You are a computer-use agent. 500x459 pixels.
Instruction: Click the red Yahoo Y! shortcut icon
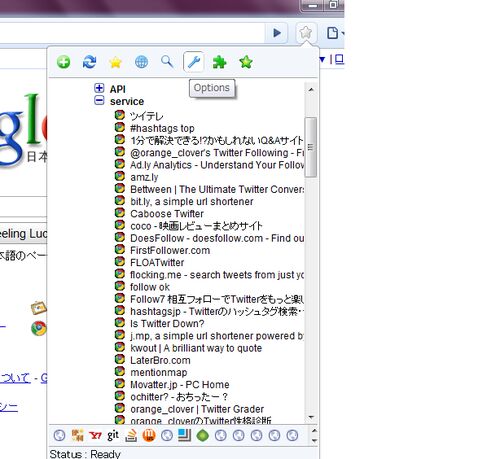click(95, 435)
